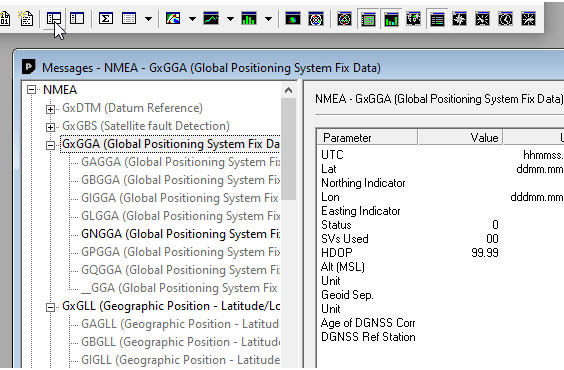The image size is (564, 370).
Task: Click the HDOP value 99.99
Action: pos(485,253)
